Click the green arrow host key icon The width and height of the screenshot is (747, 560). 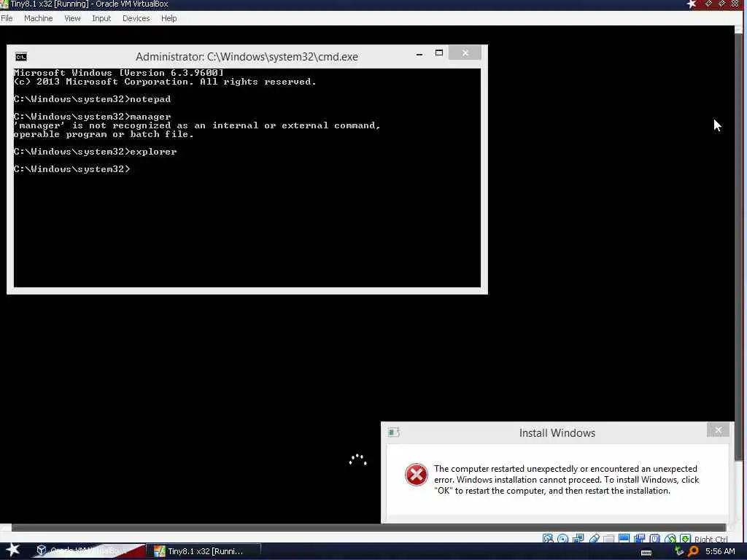point(685,539)
